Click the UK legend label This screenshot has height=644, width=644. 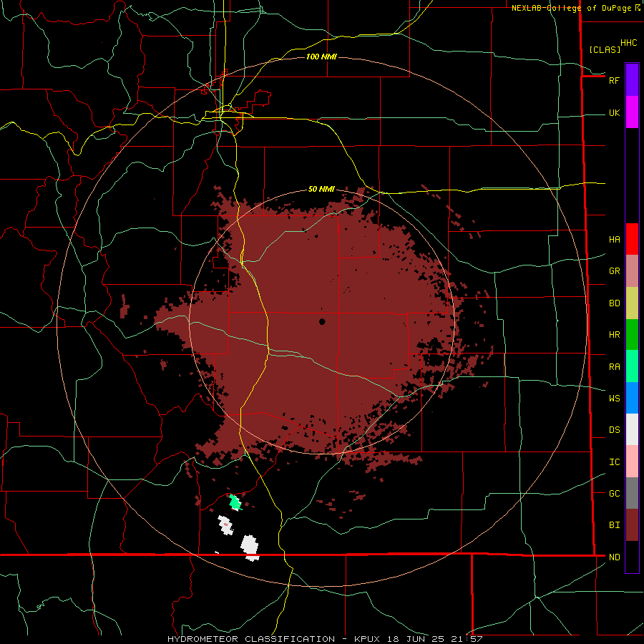pos(614,112)
